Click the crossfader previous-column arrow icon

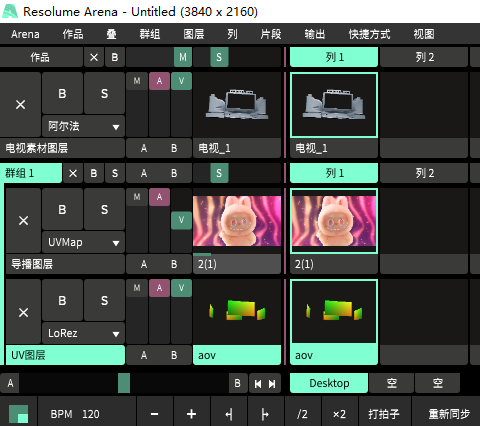pos(258,384)
